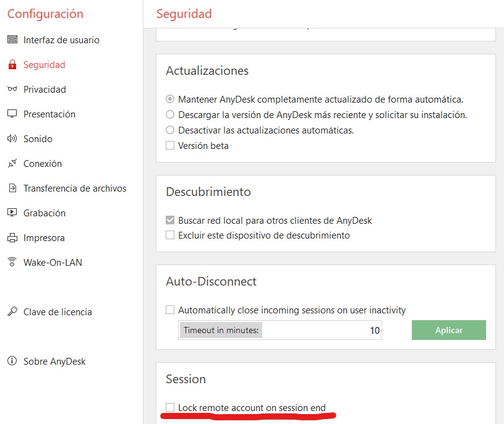Click the Wake-On-LAN signal icon
The height and width of the screenshot is (424, 504).
coord(12,262)
